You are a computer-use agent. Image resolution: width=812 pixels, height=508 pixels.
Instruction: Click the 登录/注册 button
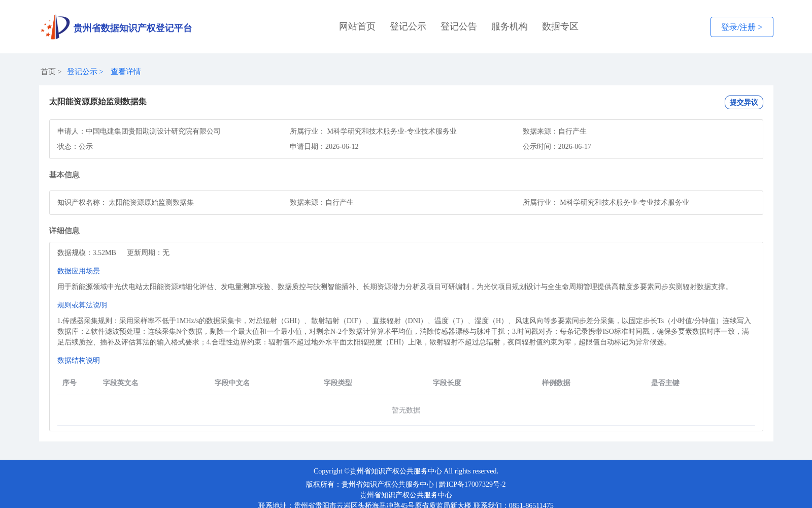coord(741,27)
